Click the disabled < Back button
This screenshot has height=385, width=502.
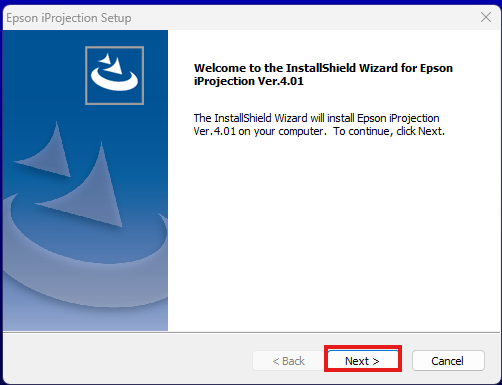coord(288,360)
